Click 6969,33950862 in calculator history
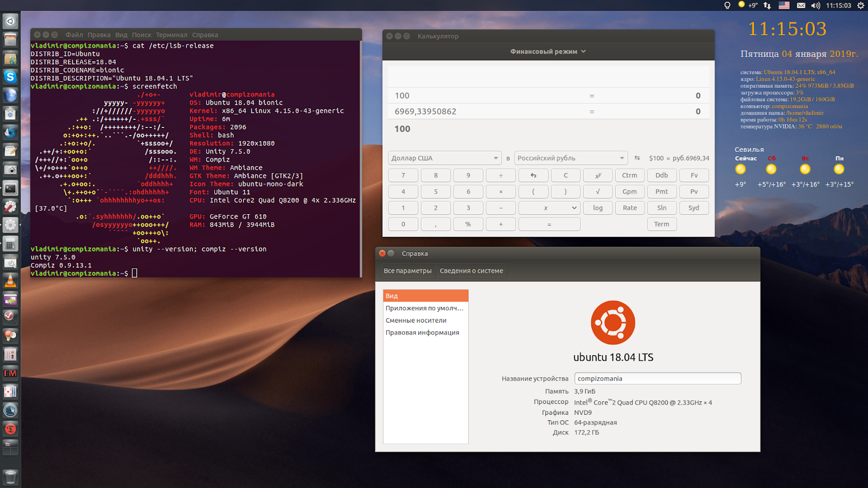This screenshot has height=488, width=868. (x=425, y=112)
